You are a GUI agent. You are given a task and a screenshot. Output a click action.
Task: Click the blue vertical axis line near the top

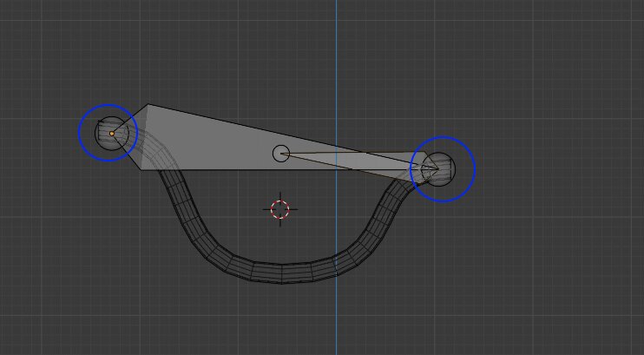tap(337, 35)
